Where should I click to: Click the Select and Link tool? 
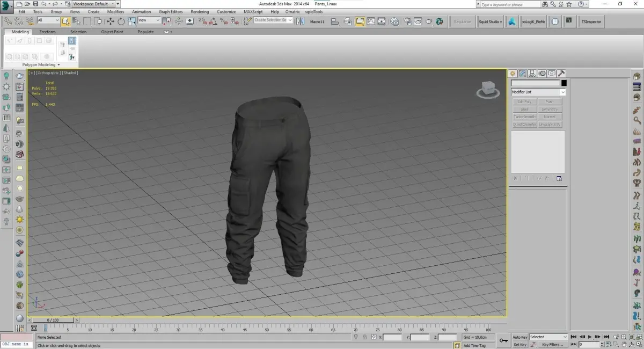9,21
